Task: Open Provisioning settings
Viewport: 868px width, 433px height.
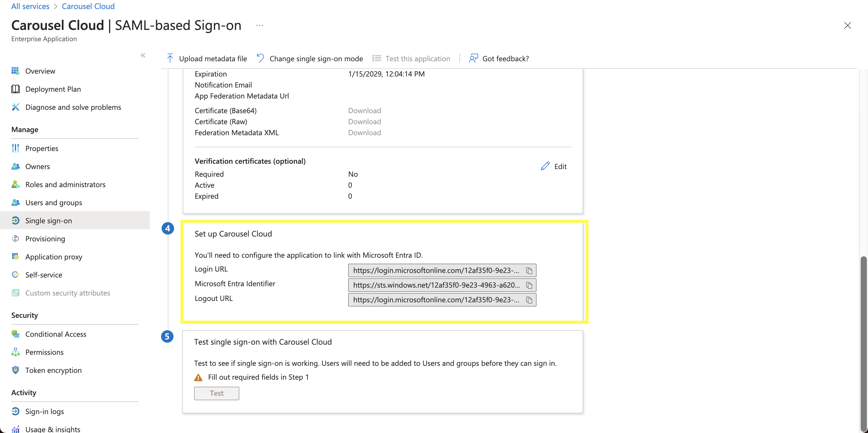Action: (45, 239)
